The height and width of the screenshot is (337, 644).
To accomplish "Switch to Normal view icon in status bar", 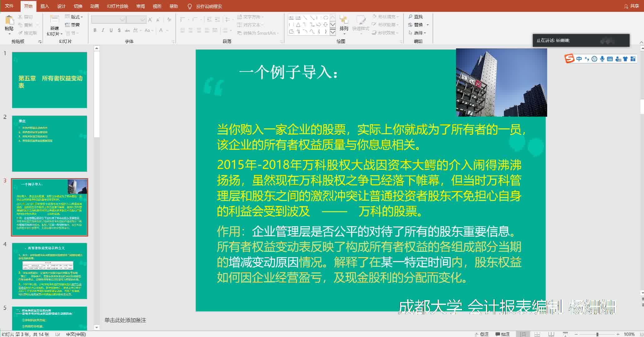I will (523, 334).
